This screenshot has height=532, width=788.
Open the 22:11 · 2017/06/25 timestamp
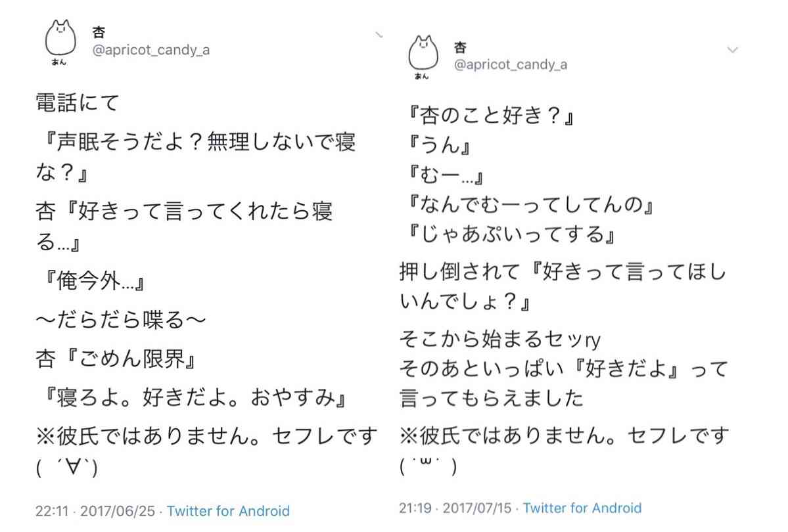(95, 511)
